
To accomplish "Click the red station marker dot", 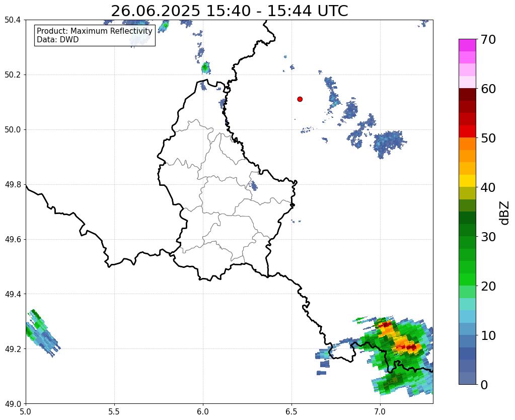I will 300,99.
